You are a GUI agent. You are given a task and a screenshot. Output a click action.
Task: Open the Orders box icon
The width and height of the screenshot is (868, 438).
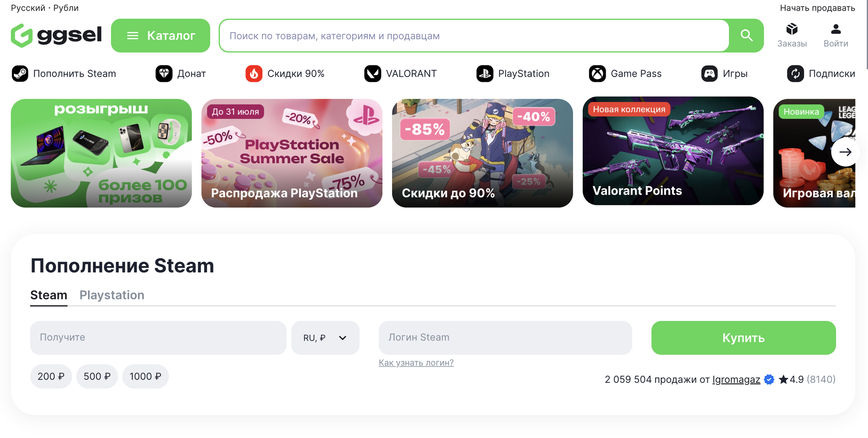792,29
